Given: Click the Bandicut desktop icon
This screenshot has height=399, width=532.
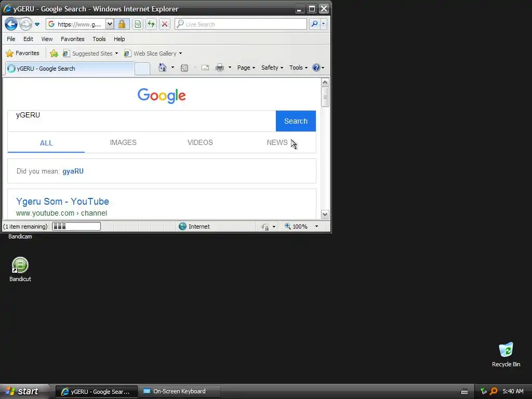Looking at the screenshot, I should [x=20, y=270].
